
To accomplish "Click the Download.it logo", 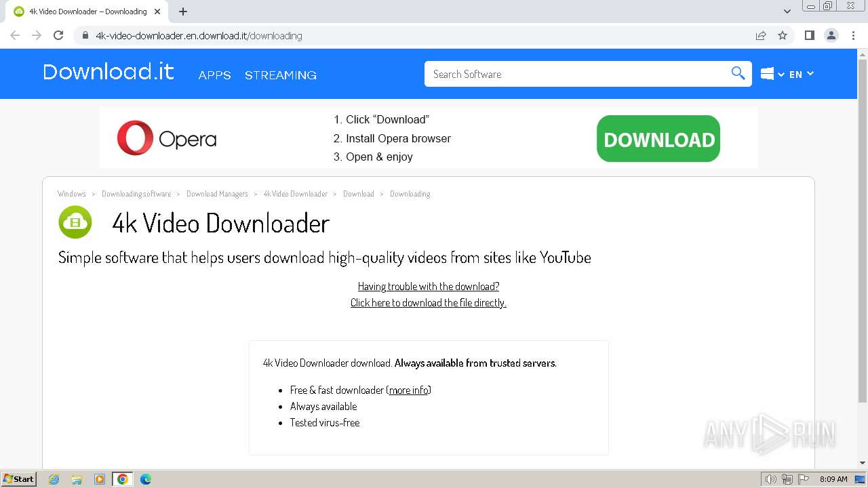I will [x=108, y=71].
